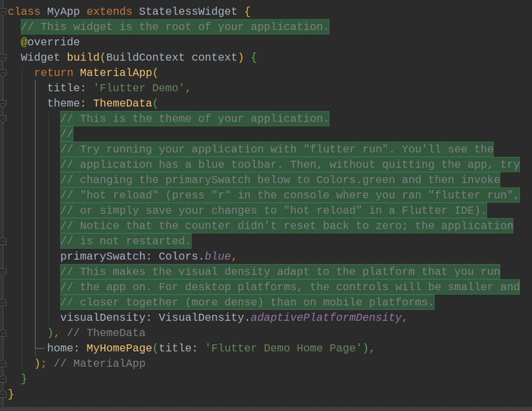Click the 'class' keyword
Screen dimensions: 532x411
pos(24,11)
